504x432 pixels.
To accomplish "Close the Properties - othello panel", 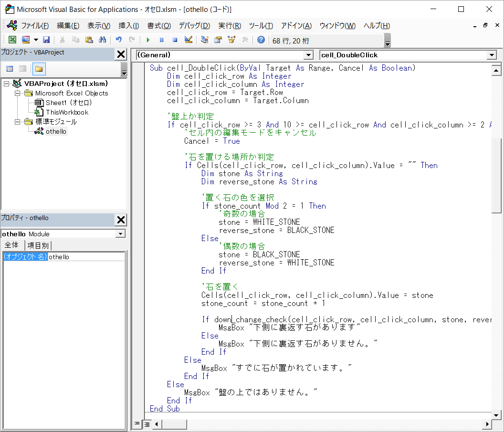I will (121, 220).
